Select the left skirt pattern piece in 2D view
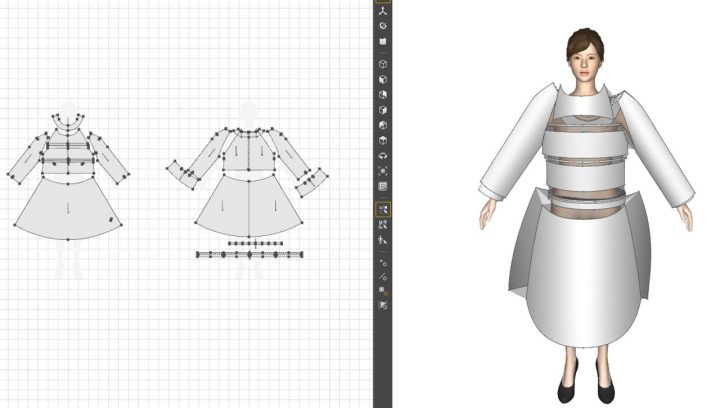The width and height of the screenshot is (720, 408). (x=68, y=210)
